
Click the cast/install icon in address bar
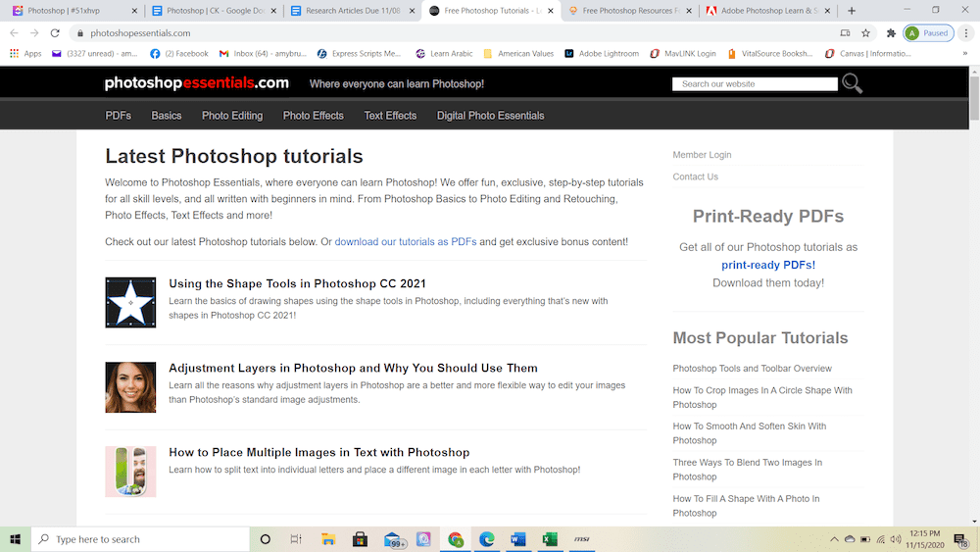tap(845, 33)
